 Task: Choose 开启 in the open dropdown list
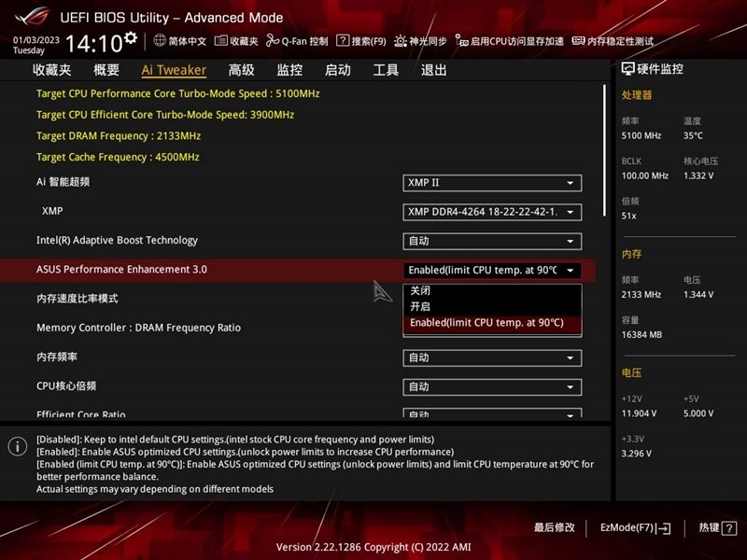[x=492, y=306]
